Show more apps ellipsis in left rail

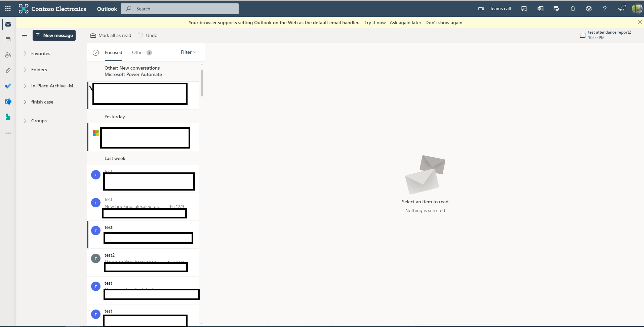pos(8,133)
